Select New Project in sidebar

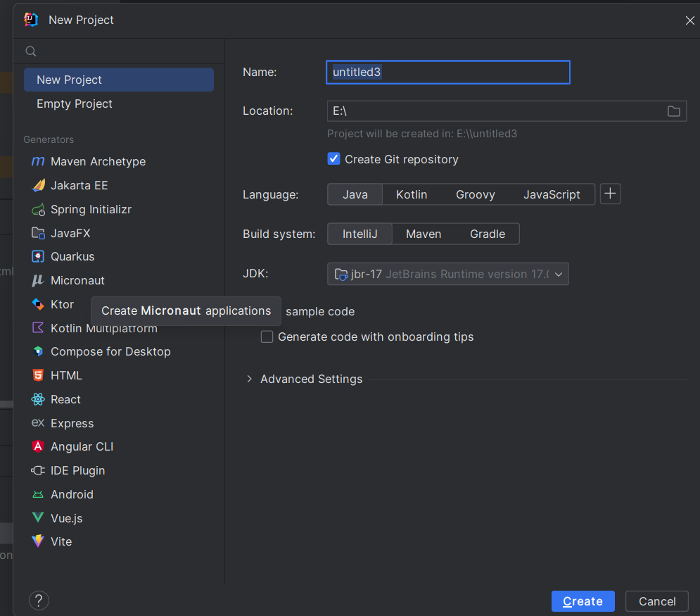(119, 80)
